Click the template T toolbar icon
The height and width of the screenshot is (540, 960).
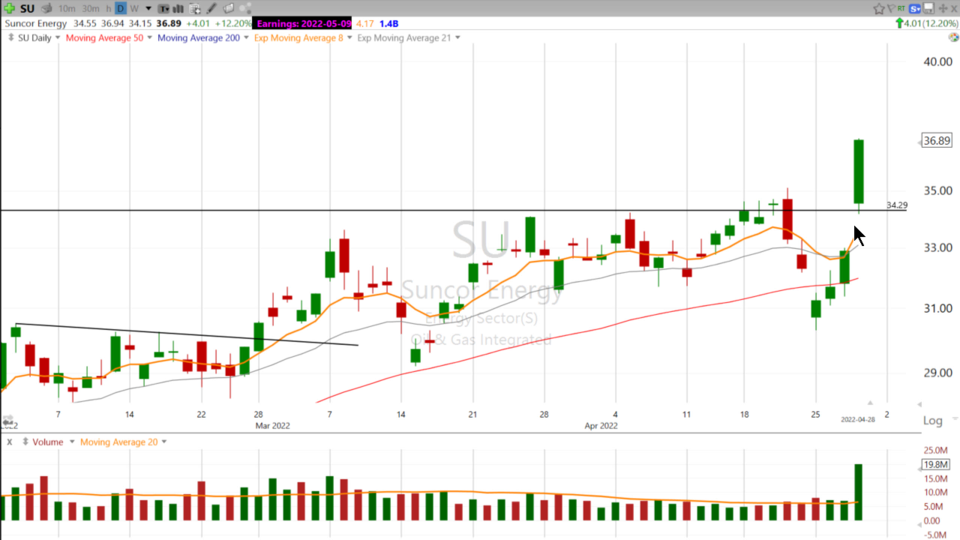coord(164,9)
